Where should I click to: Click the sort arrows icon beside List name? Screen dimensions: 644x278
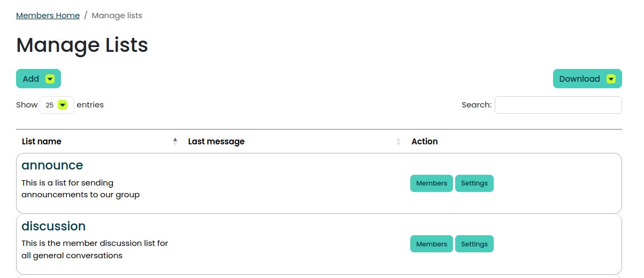(x=175, y=142)
